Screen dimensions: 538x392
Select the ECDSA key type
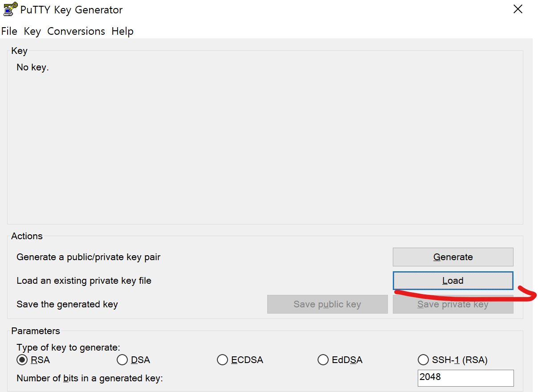pyautogui.click(x=240, y=360)
